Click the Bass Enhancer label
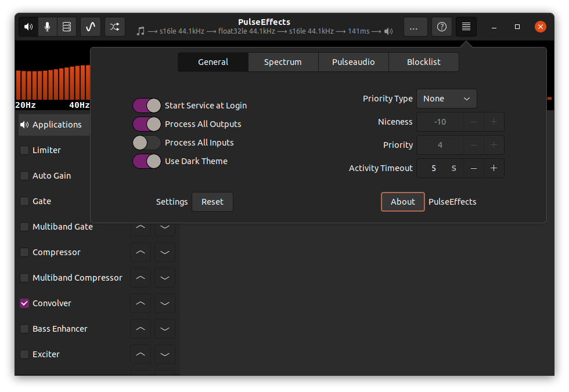This screenshot has width=569, height=392. [x=60, y=329]
